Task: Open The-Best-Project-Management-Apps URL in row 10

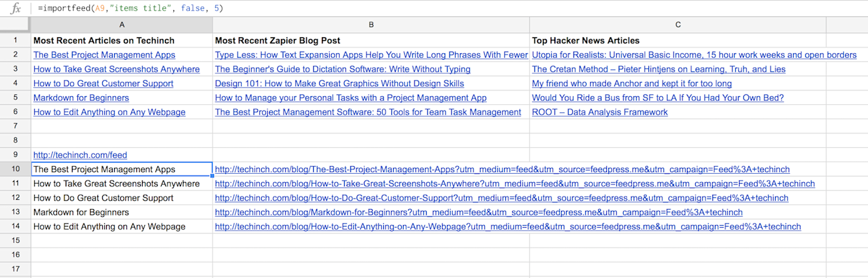Action: tap(502, 169)
